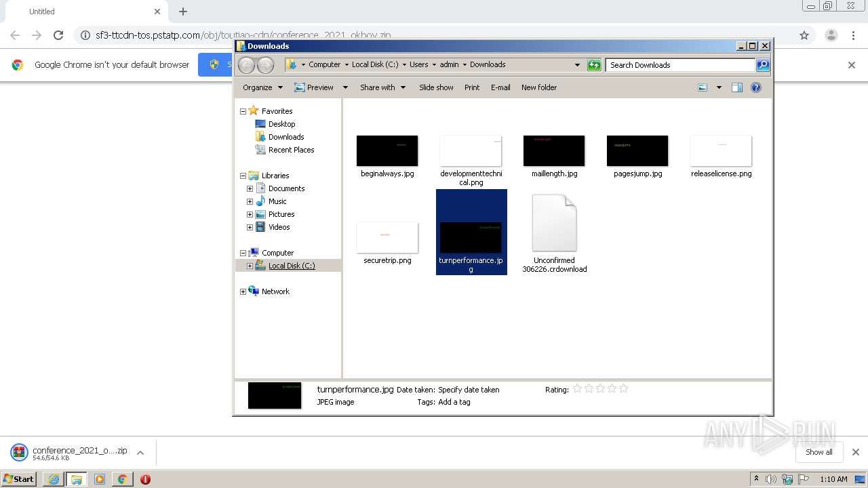868x488 pixels.
Task: Click Print toolbar command
Action: coord(472,87)
